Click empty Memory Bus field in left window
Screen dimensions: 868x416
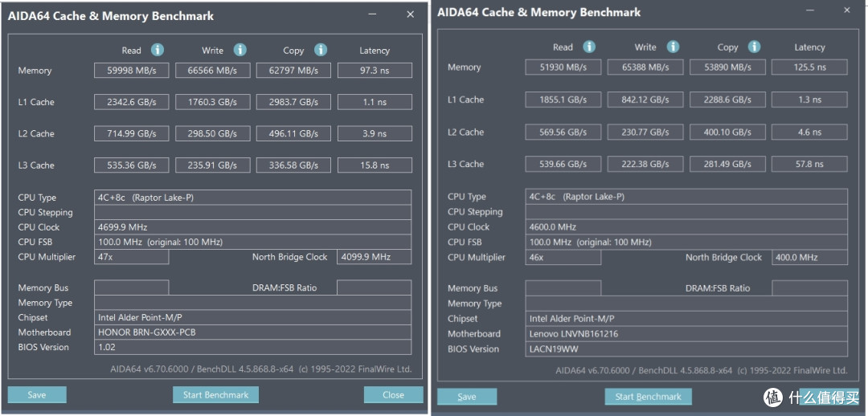[131, 288]
